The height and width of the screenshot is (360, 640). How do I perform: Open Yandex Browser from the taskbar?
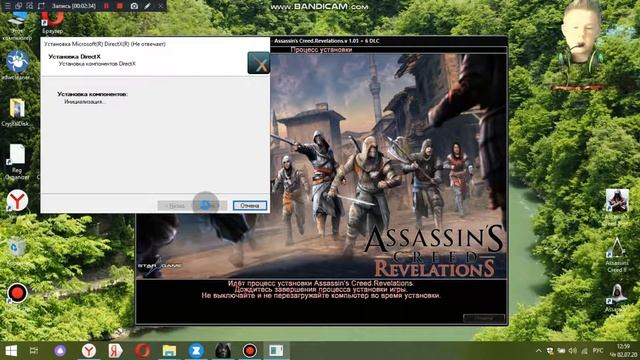pyautogui.click(x=89, y=351)
